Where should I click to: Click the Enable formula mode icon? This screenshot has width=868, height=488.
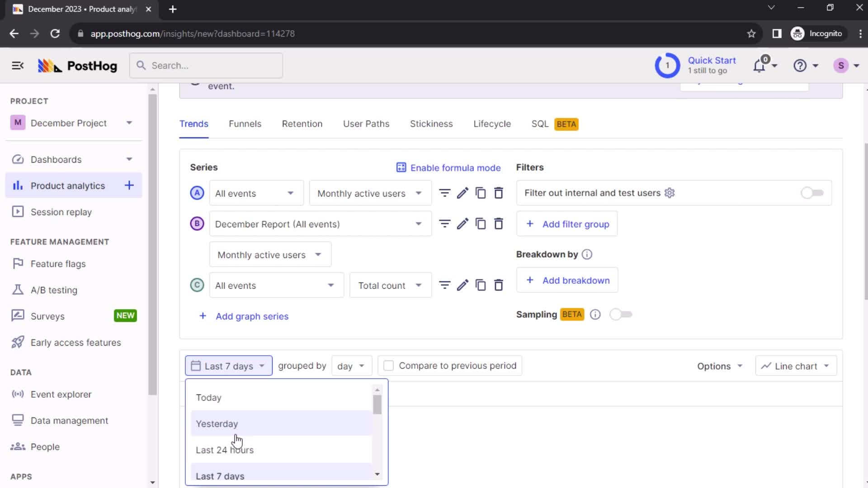tap(401, 168)
